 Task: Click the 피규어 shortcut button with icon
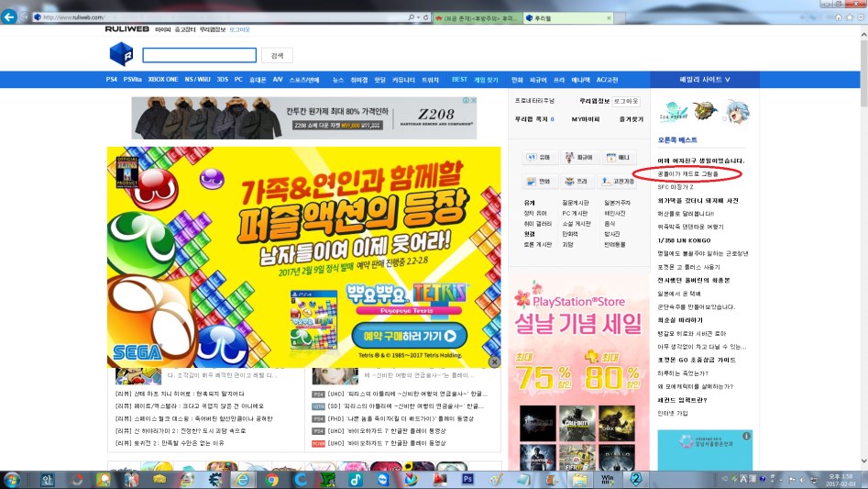pos(579,158)
